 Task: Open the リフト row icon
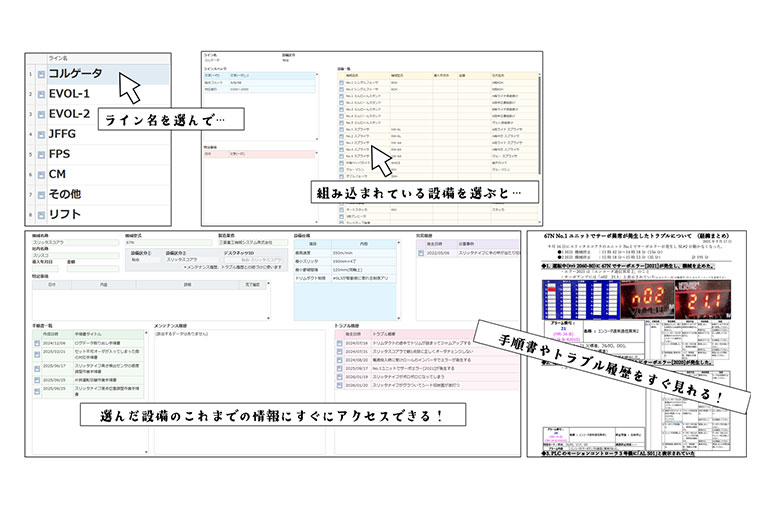click(39, 214)
